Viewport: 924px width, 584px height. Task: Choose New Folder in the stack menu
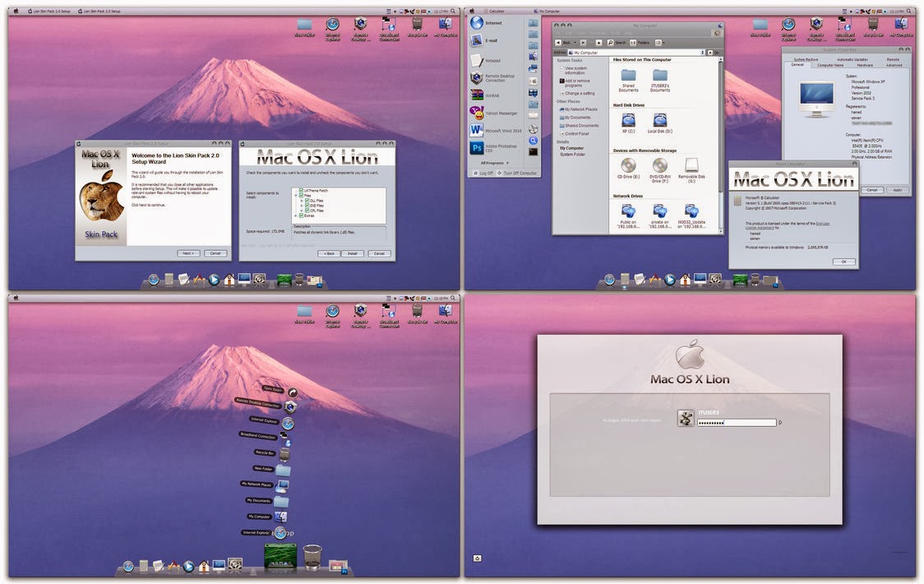pos(271,470)
